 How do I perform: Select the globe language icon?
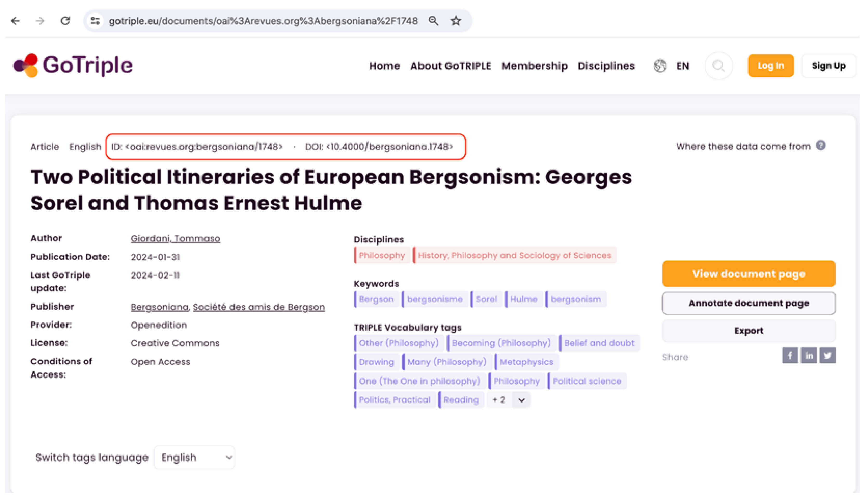[660, 66]
